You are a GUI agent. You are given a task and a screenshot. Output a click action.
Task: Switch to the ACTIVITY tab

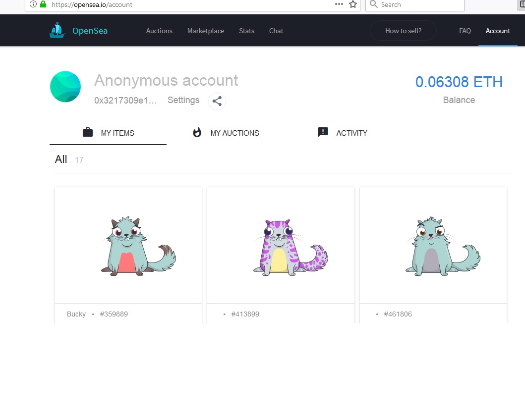(343, 133)
